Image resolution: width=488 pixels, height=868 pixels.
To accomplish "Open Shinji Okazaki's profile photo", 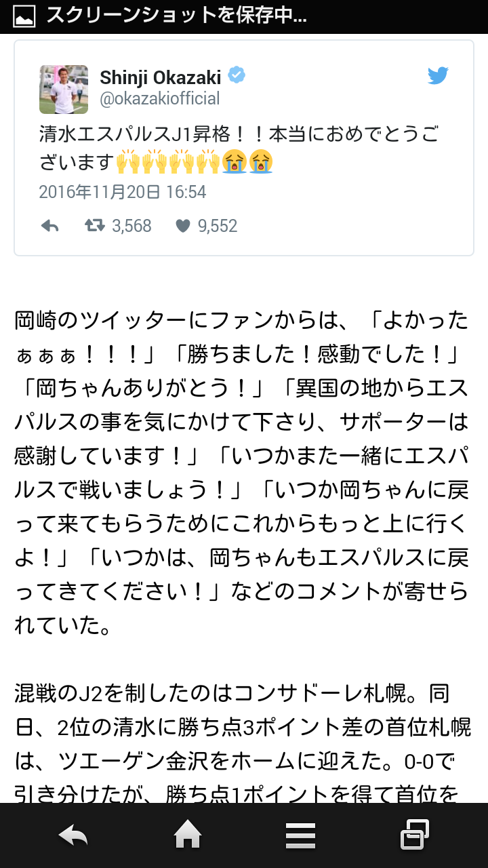I will point(64,90).
